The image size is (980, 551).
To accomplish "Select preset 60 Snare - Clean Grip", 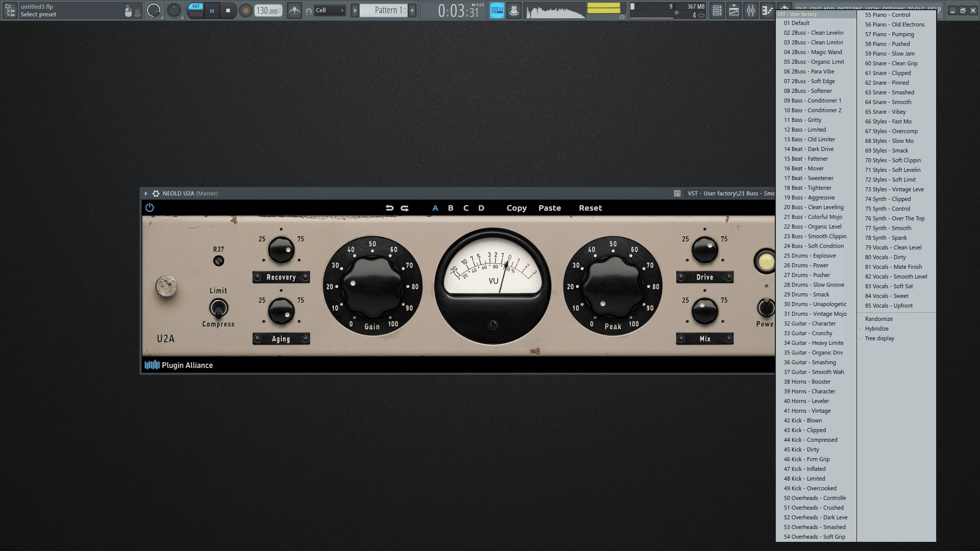I will click(897, 63).
